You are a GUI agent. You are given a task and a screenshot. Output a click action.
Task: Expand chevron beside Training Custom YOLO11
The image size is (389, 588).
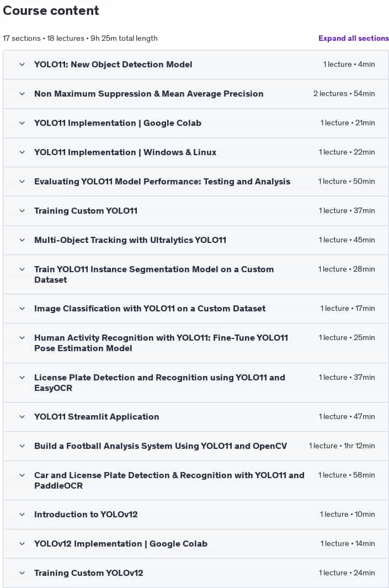(x=22, y=211)
